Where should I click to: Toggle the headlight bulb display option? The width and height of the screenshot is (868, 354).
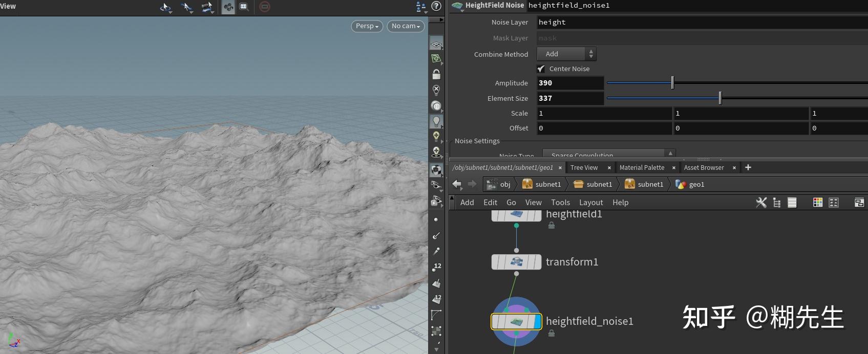click(436, 121)
